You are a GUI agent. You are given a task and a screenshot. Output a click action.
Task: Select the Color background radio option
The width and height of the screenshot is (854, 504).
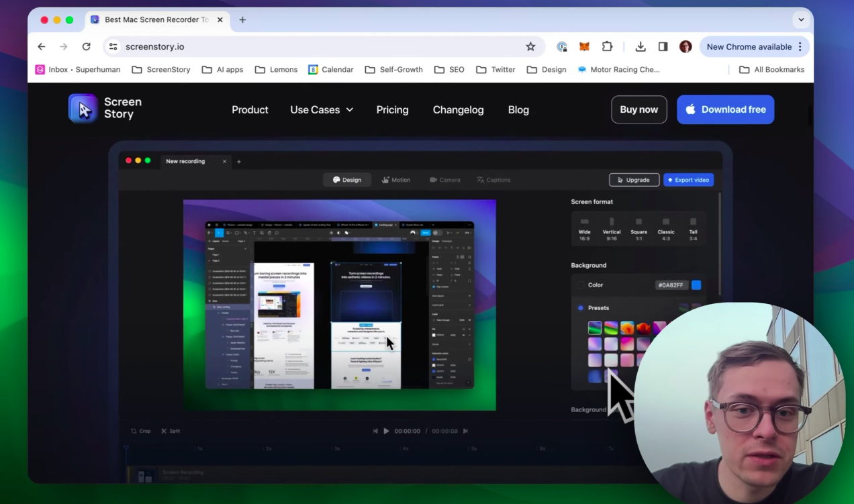tap(581, 285)
